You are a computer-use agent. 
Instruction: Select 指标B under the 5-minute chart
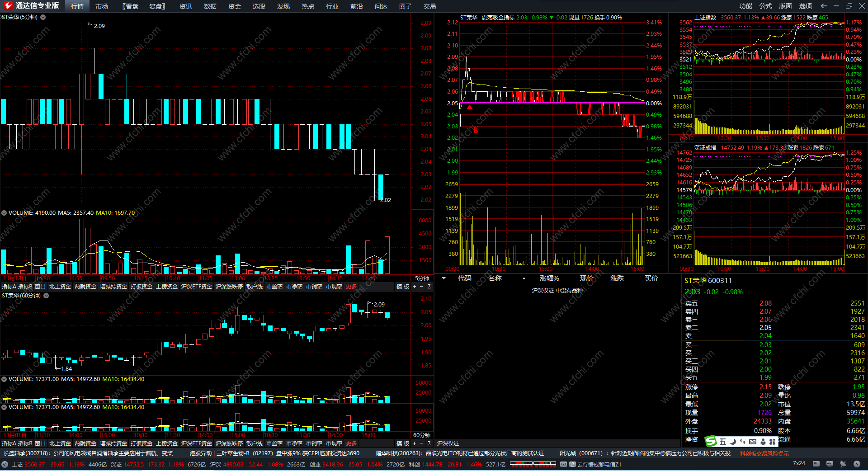pyautogui.click(x=25, y=287)
